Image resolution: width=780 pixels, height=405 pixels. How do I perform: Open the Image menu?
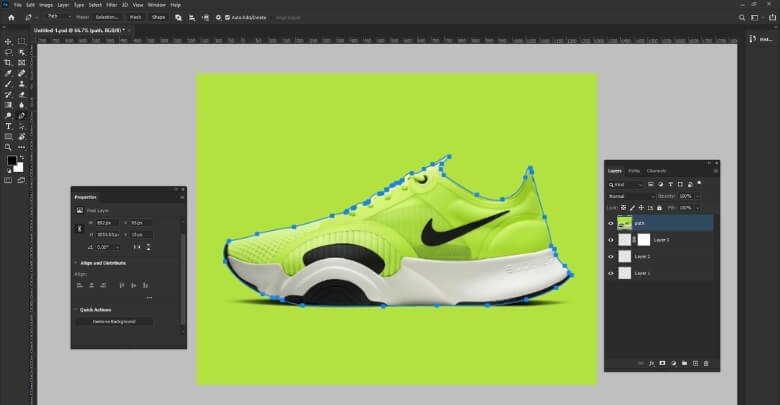pos(46,5)
